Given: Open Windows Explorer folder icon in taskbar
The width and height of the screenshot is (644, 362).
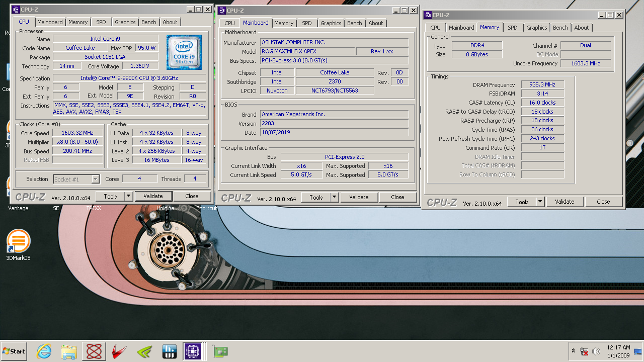Looking at the screenshot, I should coord(69,351).
